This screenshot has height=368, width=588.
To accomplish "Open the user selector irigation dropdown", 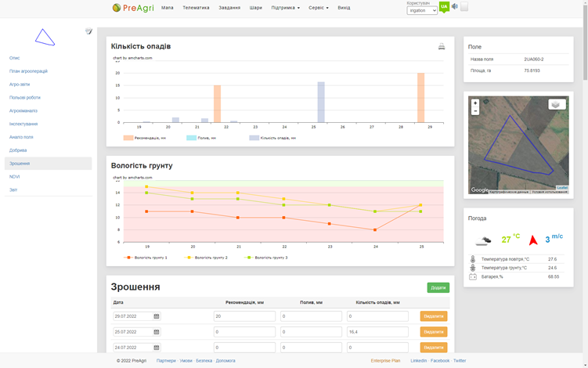I will click(x=422, y=11).
